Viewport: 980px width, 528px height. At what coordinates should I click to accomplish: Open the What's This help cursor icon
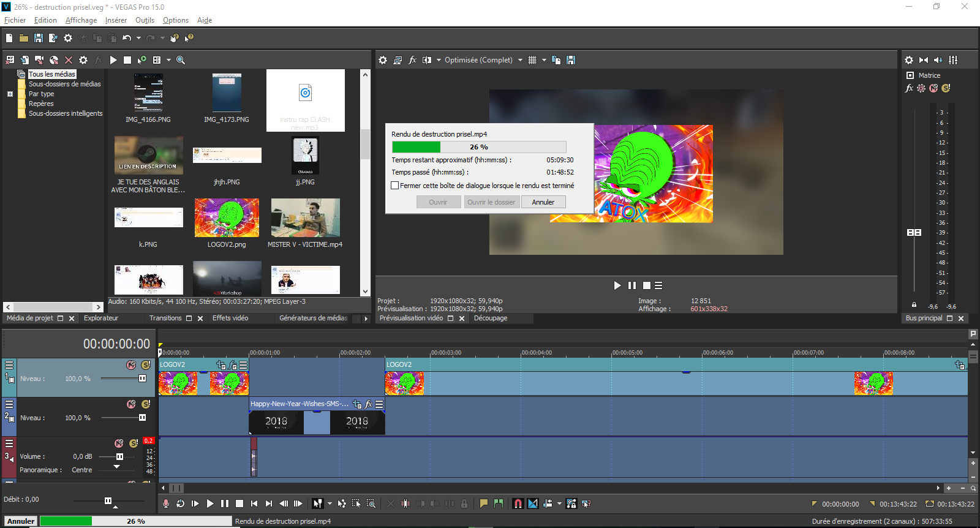point(189,38)
